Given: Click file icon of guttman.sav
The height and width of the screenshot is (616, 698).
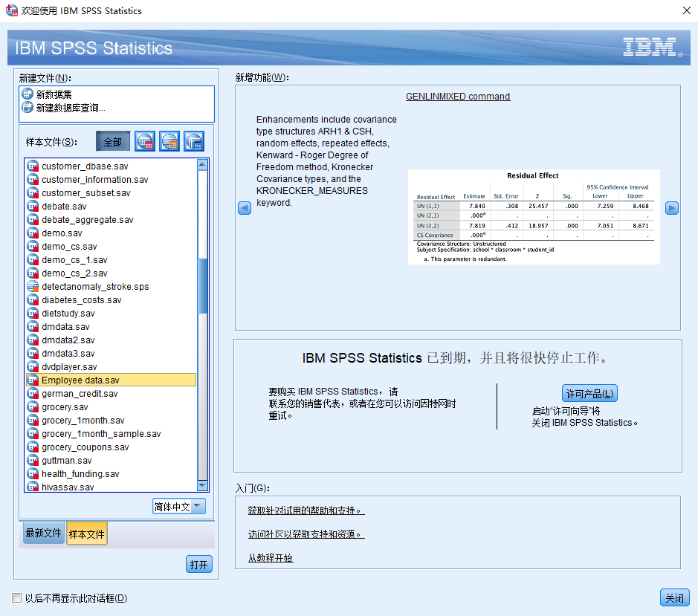Looking at the screenshot, I should click(33, 460).
